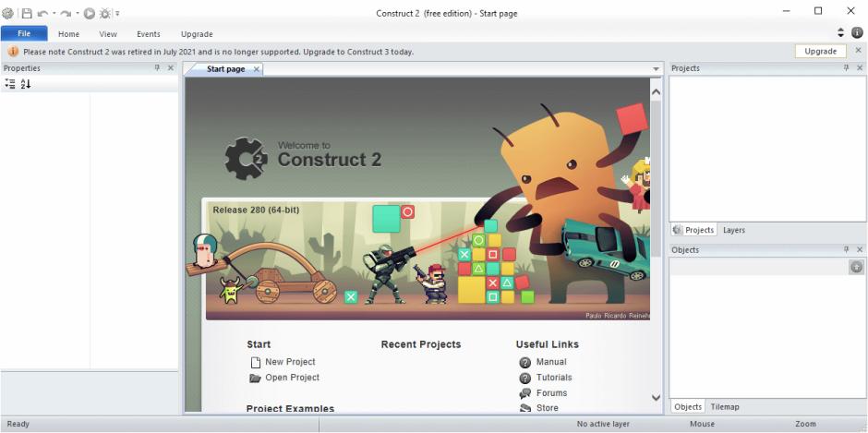Collapse the ribbon using the up-down arrow icon

(x=841, y=33)
